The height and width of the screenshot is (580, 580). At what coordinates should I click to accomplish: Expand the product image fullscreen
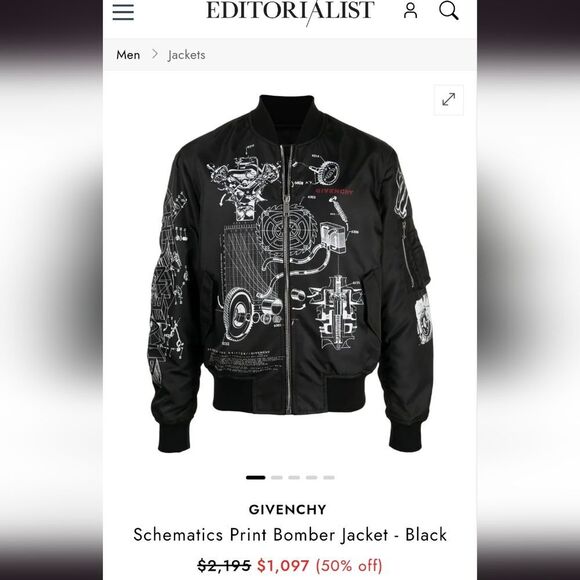point(449,100)
